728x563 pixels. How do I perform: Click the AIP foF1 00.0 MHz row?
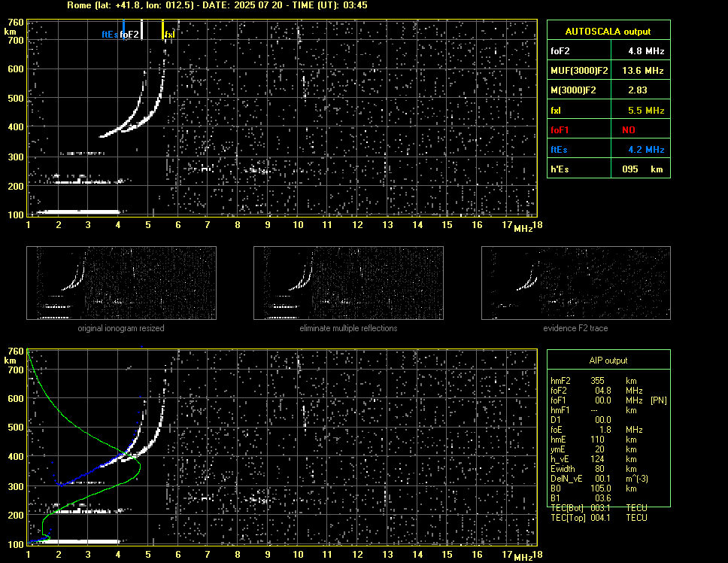coord(608,400)
